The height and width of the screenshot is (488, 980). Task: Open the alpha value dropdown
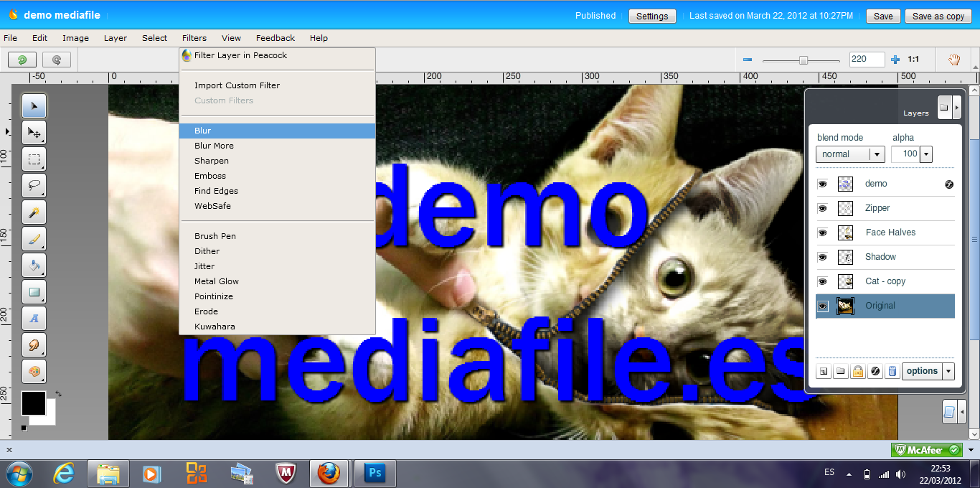tap(925, 154)
